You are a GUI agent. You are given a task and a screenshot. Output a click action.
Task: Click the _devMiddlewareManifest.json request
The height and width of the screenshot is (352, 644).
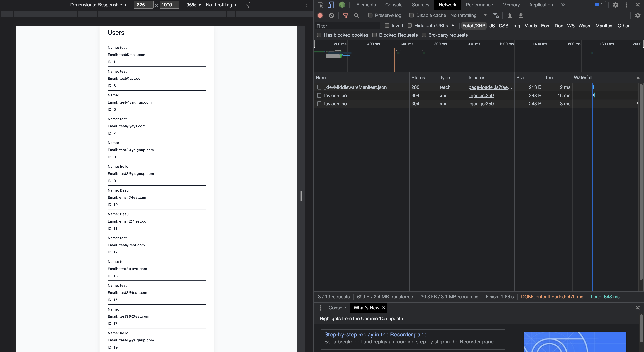[355, 87]
